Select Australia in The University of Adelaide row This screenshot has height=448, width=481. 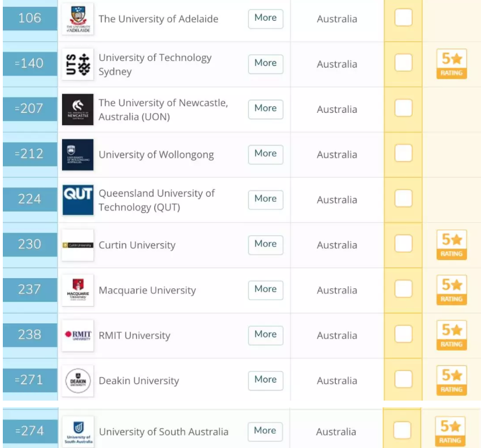[x=337, y=19]
